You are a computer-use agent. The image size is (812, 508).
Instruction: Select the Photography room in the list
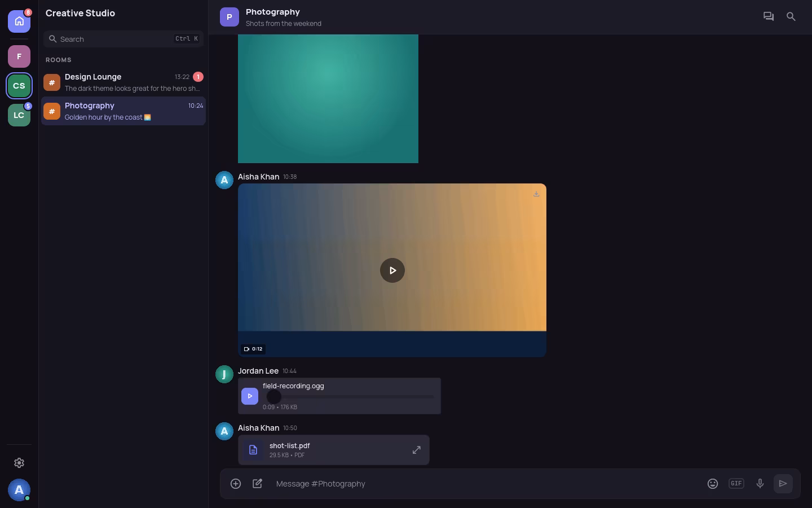(x=123, y=111)
